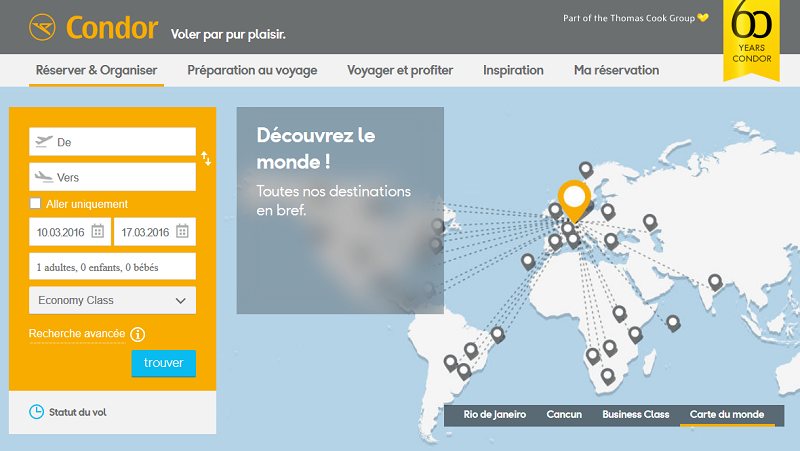Image resolution: width=800 pixels, height=451 pixels.
Task: Swap departure and destination airports
Action: [206, 159]
